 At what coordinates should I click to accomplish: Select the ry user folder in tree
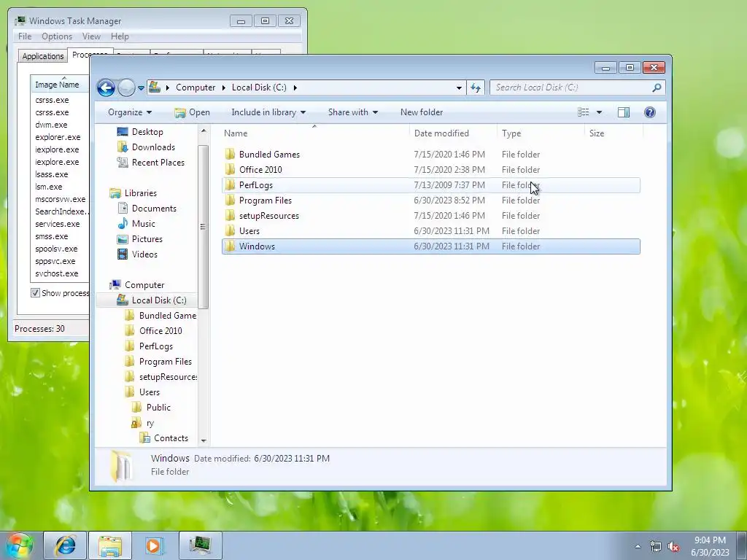coord(150,423)
